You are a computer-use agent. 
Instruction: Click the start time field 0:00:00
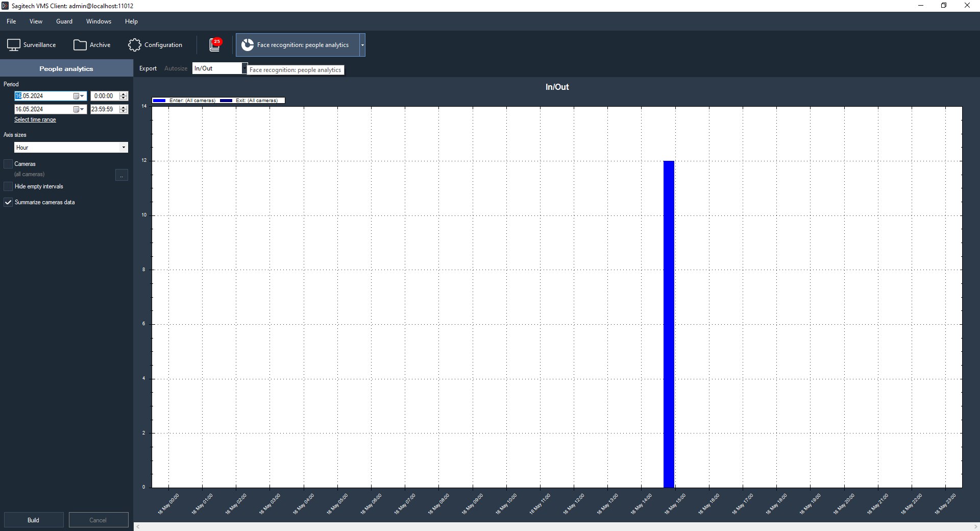point(105,96)
